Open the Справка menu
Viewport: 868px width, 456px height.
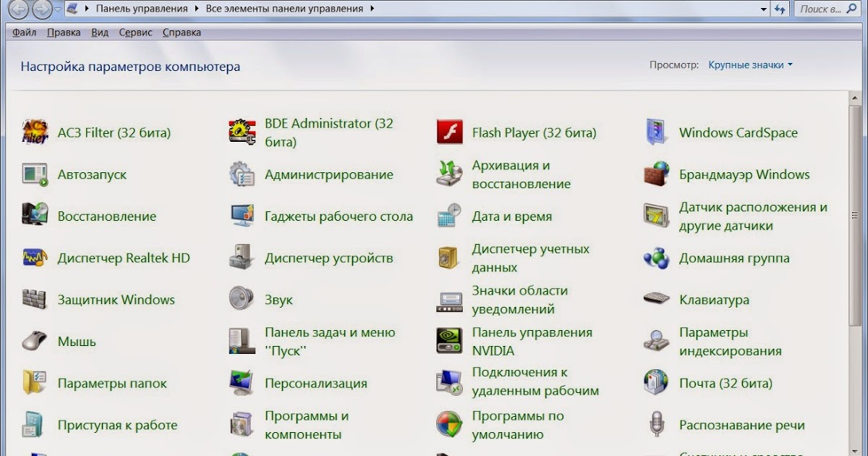182,33
